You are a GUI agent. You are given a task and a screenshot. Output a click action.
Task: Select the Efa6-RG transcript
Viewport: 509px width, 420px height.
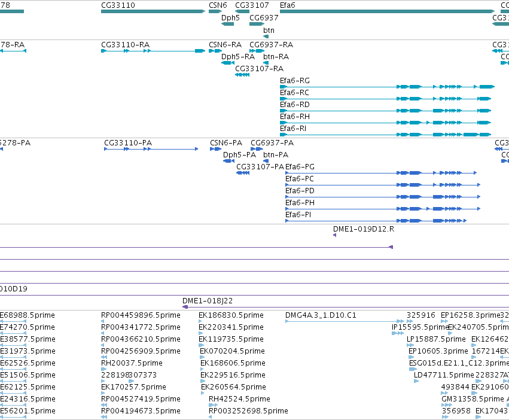click(x=387, y=87)
